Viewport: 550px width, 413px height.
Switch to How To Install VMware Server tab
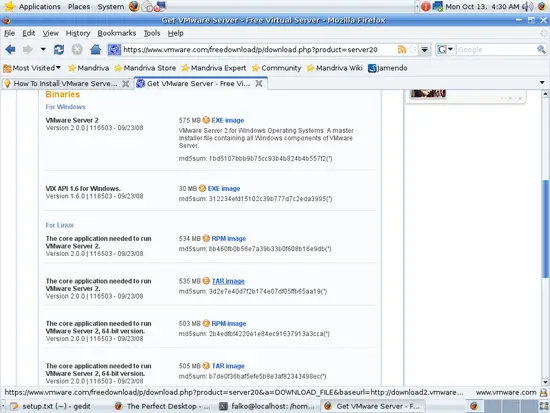[x=66, y=84]
